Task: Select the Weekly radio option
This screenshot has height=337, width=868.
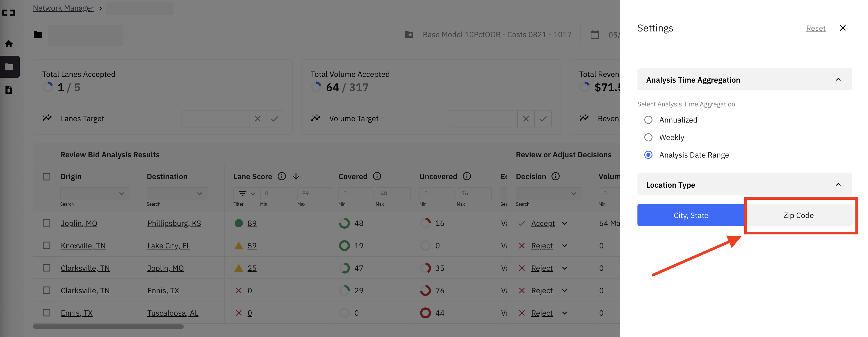Action: point(648,137)
